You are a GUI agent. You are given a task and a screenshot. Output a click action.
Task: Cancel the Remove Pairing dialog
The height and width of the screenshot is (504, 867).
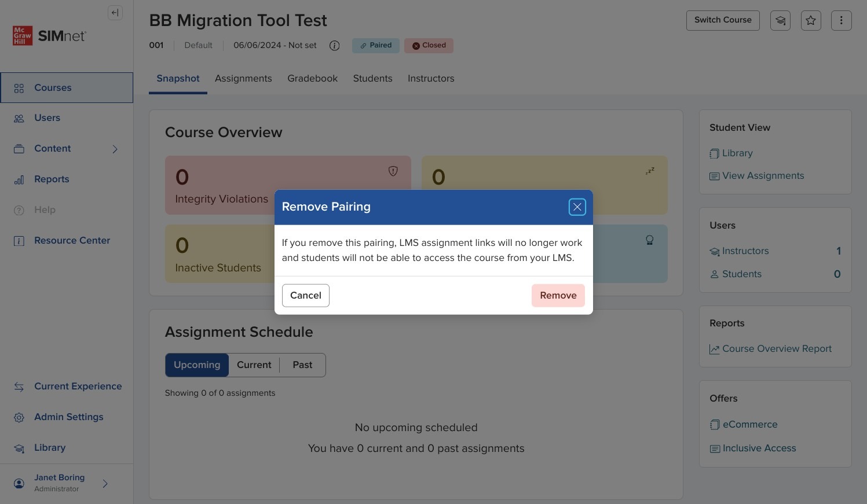pos(306,296)
